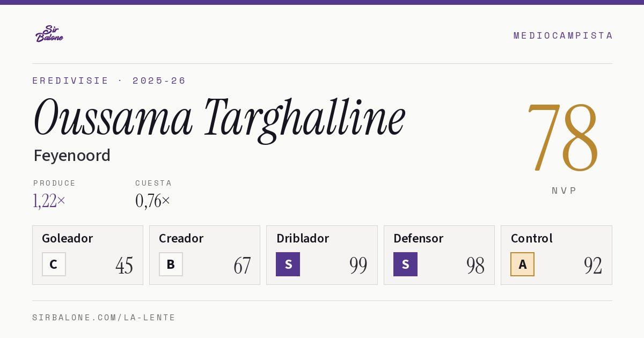Click the B grade badge under Creador

(171, 264)
